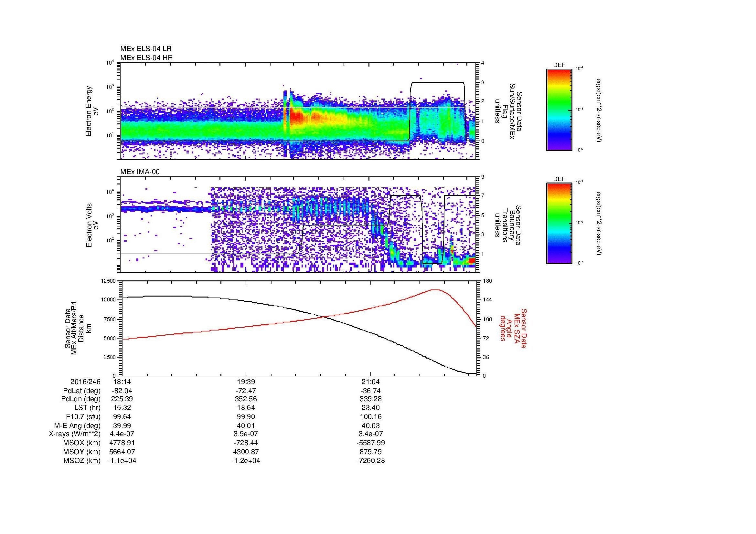The width and height of the screenshot is (756, 534).
Task: Click the MSOY value '879.79'
Action: 371,452
